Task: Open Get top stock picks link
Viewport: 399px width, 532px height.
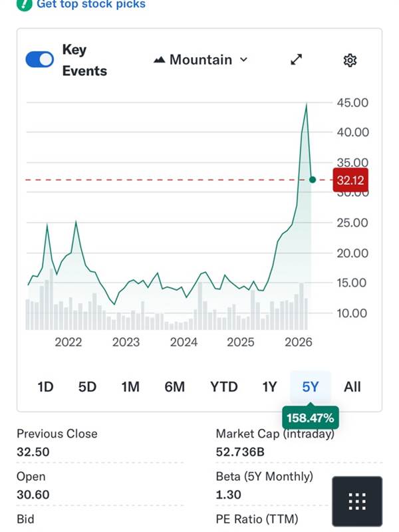Action: tap(91, 4)
